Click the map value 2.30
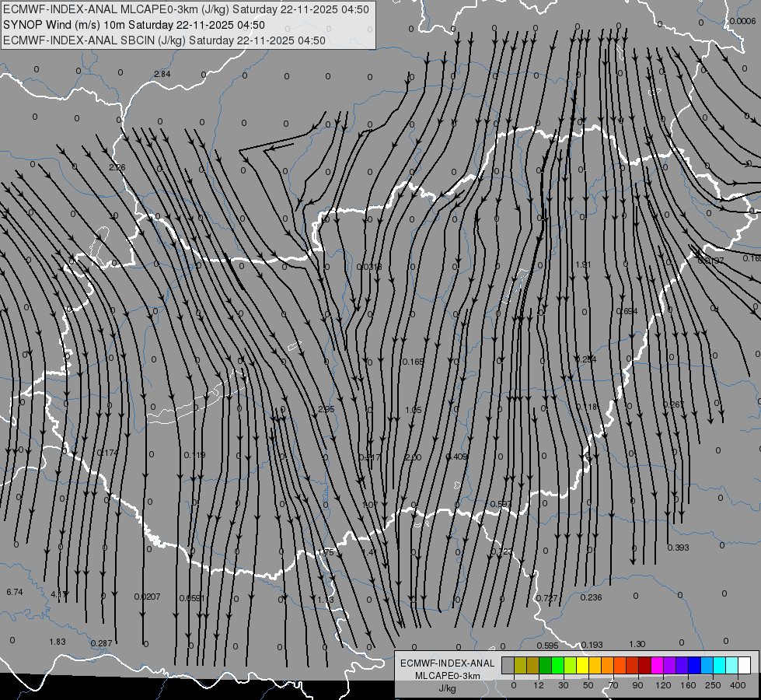 coord(413,457)
